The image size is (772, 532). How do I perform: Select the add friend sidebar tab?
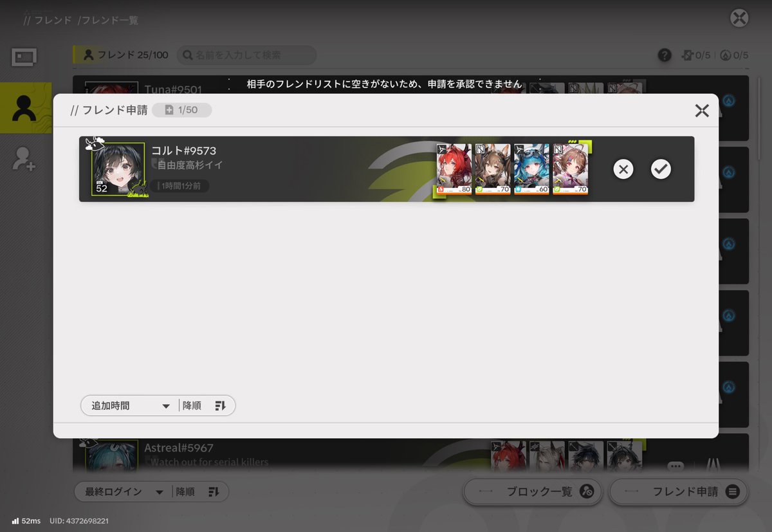click(24, 158)
